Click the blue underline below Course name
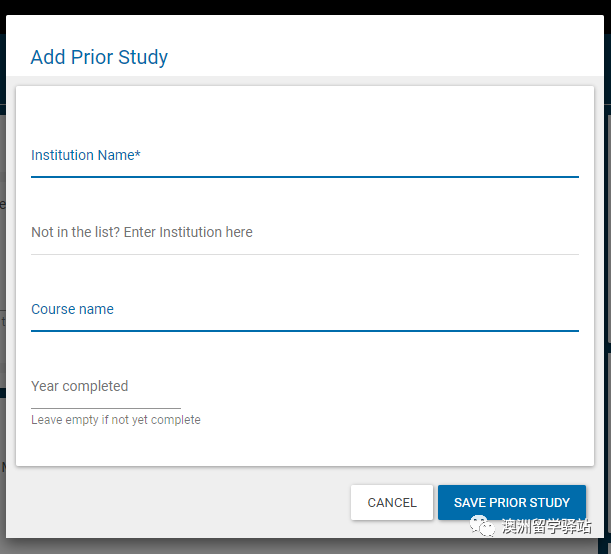Viewport: 611px width, 554px height. coord(304,330)
